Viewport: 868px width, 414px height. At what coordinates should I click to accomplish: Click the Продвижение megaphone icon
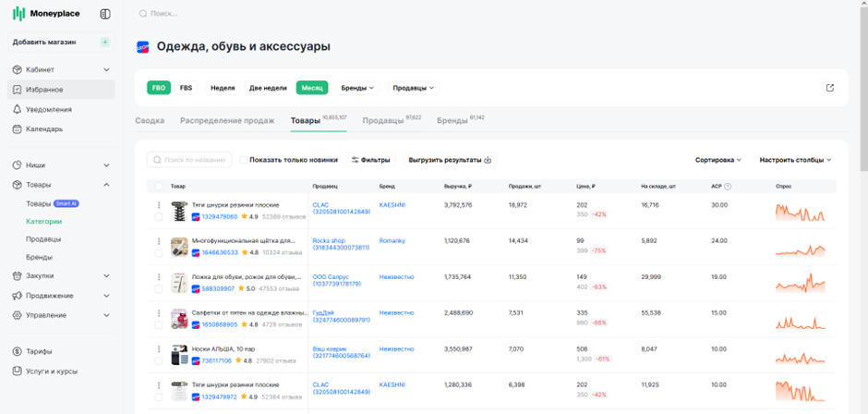[x=18, y=296]
